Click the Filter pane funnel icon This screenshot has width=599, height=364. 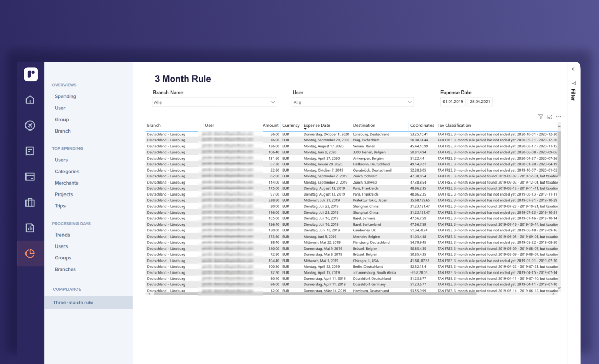click(x=574, y=83)
